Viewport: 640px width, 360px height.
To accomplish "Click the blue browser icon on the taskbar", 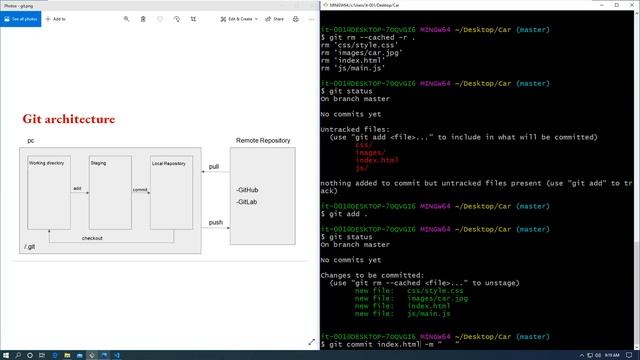I will [55, 355].
